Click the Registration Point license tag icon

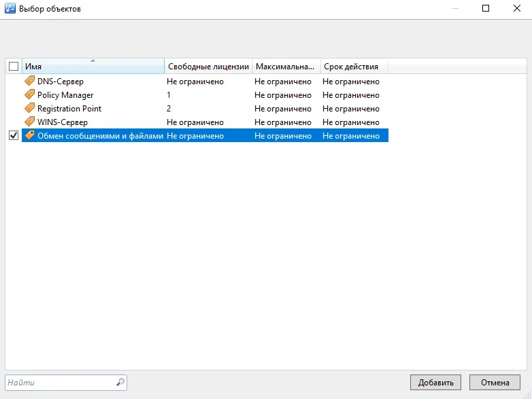(30, 108)
